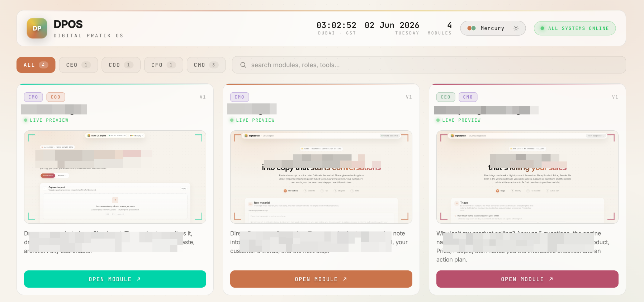Click the DP logo icon
Image resolution: width=644 pixels, height=302 pixels.
click(37, 28)
